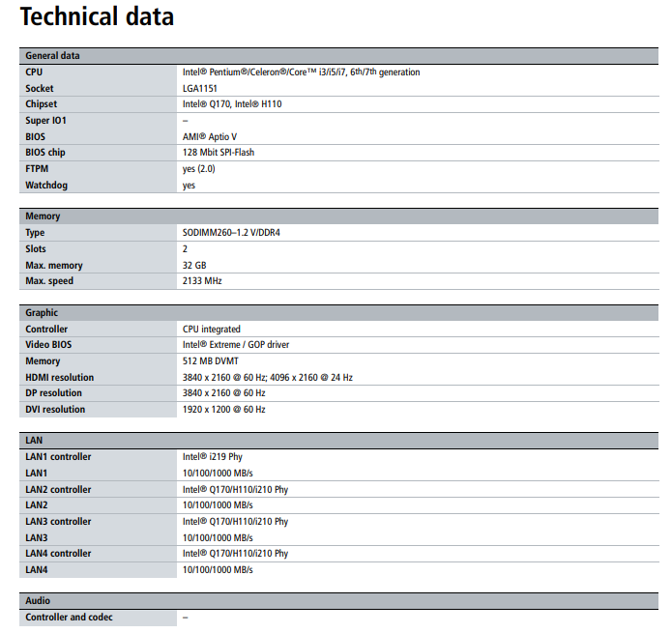Click the "Watchdog" row label
The image size is (672, 633).
(x=46, y=185)
